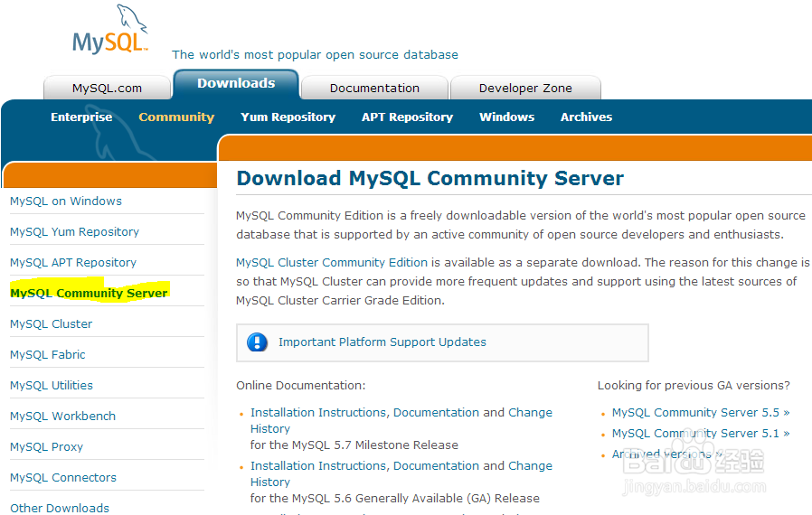The height and width of the screenshot is (515, 812).
Task: Open MySQL Utilities sidebar link
Action: (52, 385)
